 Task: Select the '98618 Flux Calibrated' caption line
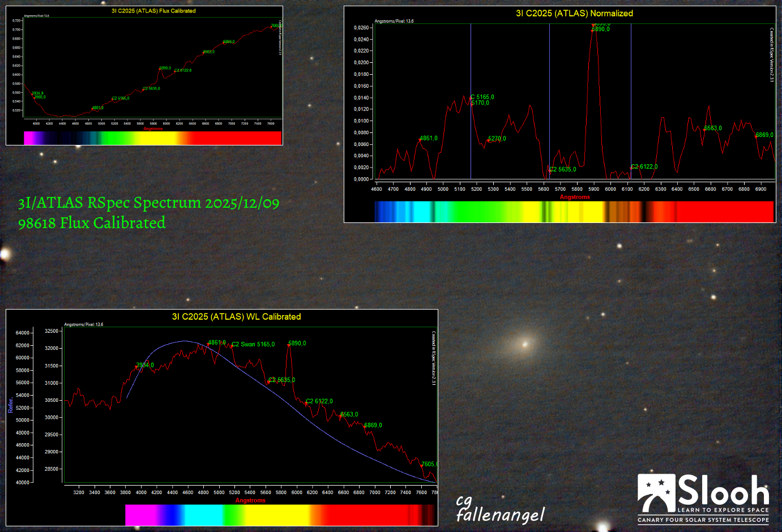coord(92,222)
